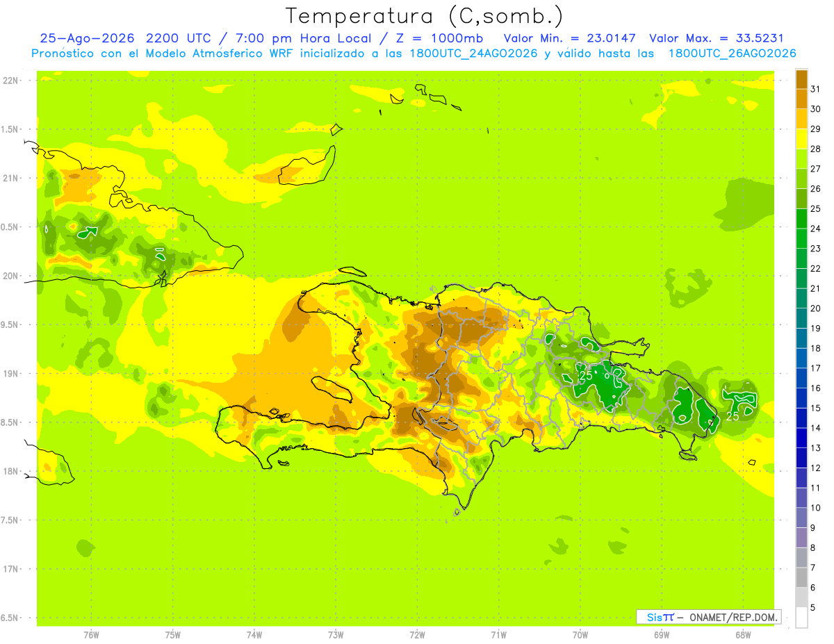Click the colorbar swatch between 30 and 31
The image size is (834, 644).
tap(801, 99)
